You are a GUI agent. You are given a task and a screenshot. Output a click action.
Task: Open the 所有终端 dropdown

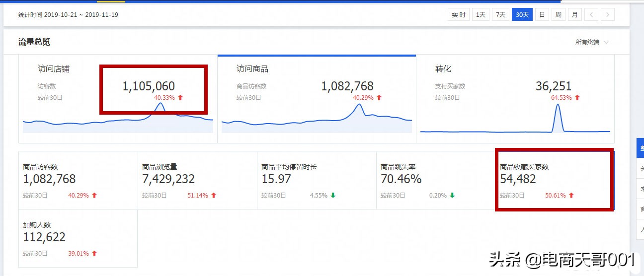click(x=592, y=42)
